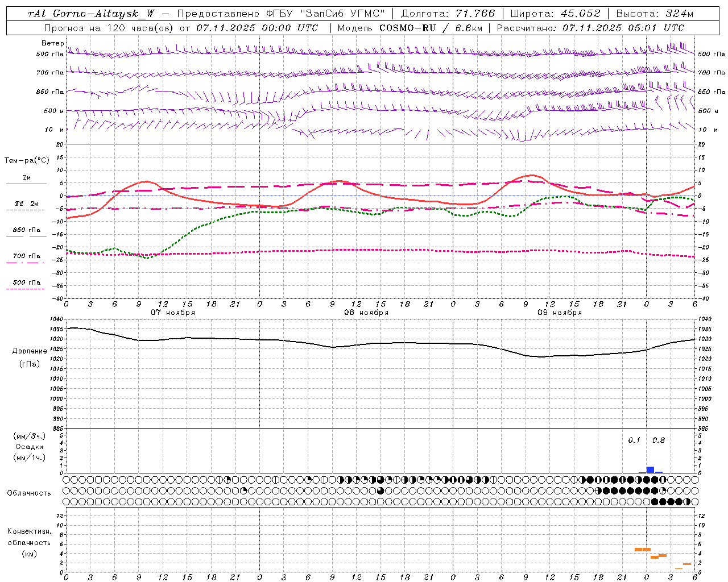Click the Конвективн. panel label
This screenshot has height=582, width=728.
[29, 531]
